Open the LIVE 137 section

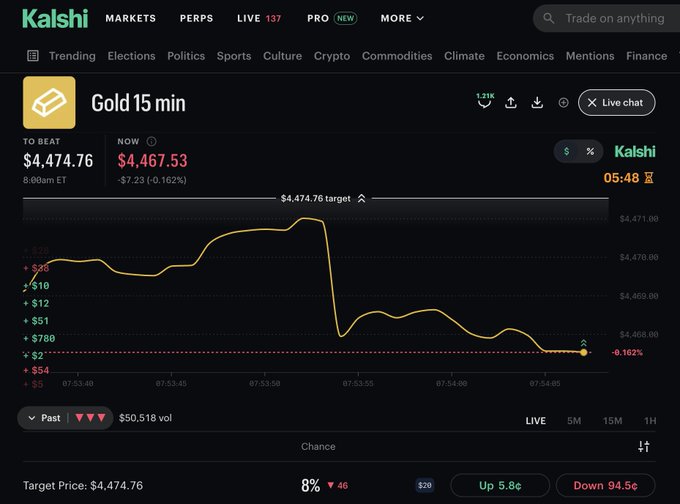coord(259,18)
